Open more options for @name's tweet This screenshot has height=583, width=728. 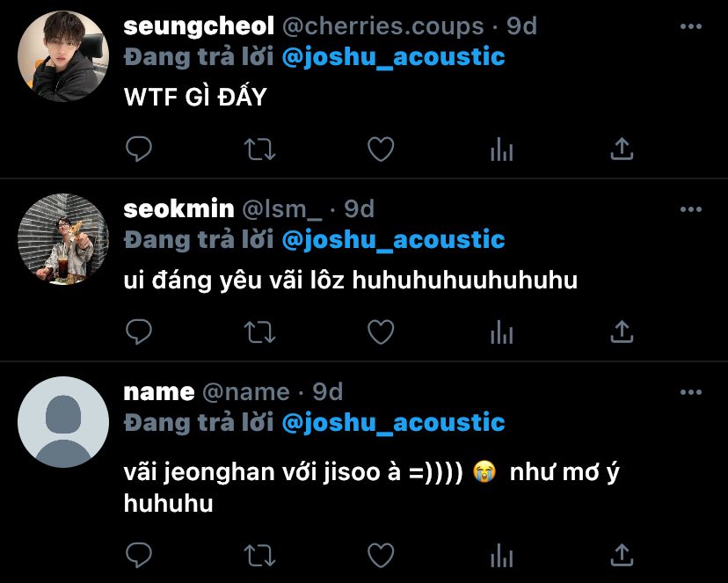[691, 392]
